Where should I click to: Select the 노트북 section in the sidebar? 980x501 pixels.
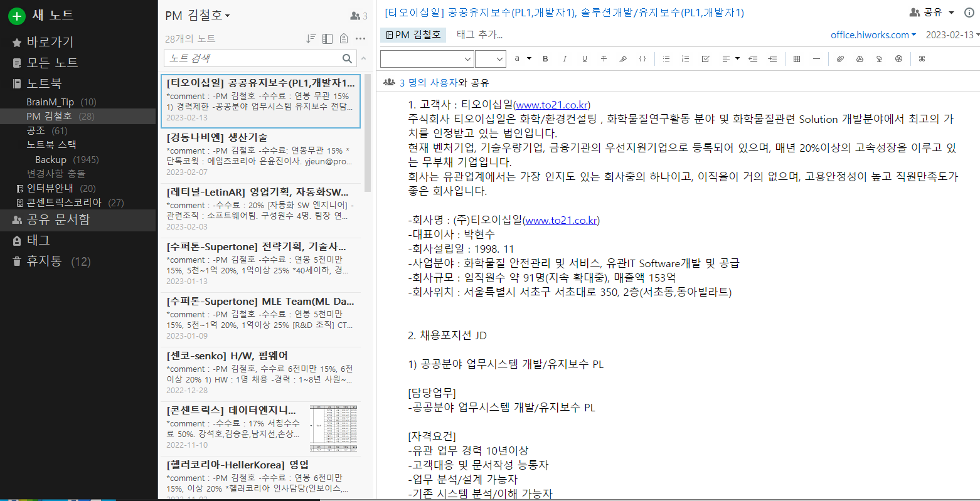pyautogui.click(x=37, y=83)
